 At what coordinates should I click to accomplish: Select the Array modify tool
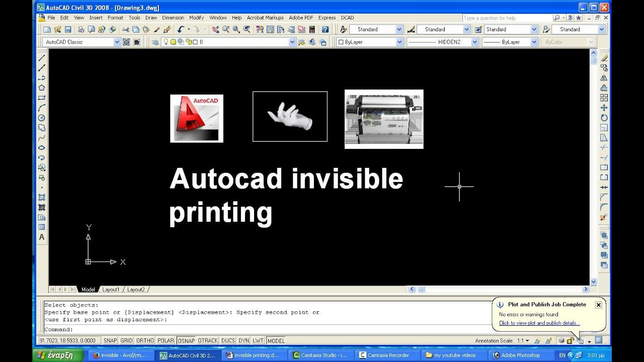(x=604, y=98)
